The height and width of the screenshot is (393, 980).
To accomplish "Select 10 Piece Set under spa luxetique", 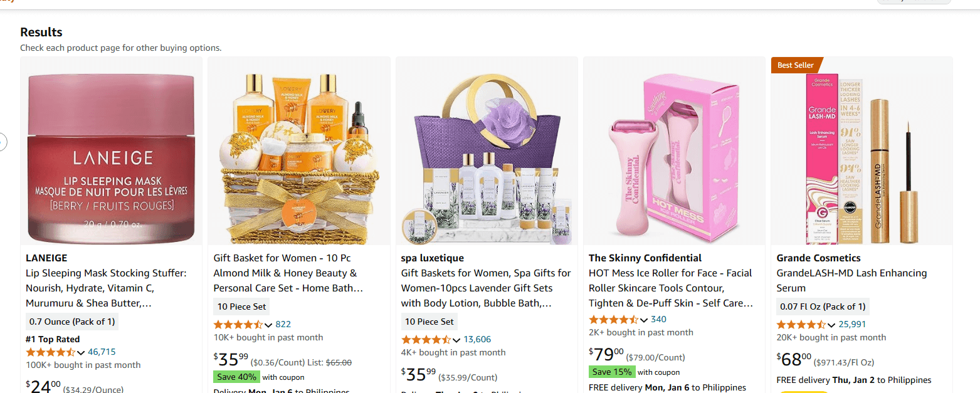I will [429, 322].
